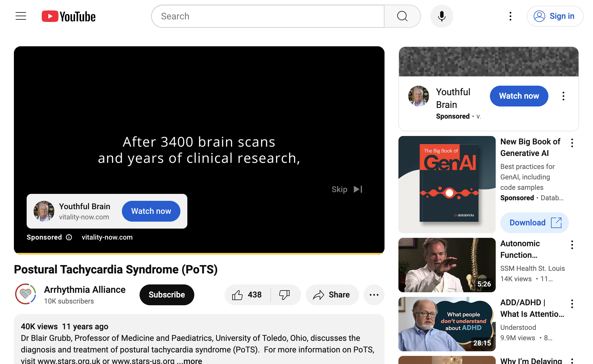593x364 pixels.
Task: Click Youthful Brain name in the video overlay
Action: click(x=85, y=206)
